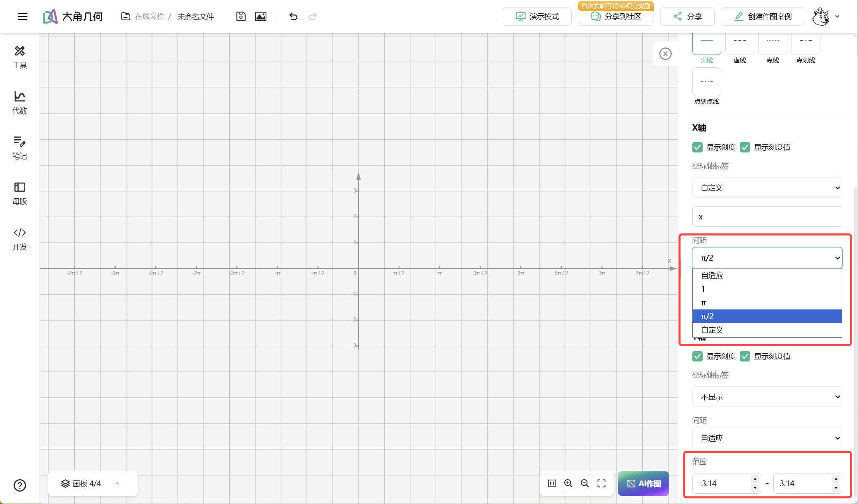The image size is (858, 504).
Task: Click the zoom in magnifier icon
Action: pyautogui.click(x=568, y=483)
